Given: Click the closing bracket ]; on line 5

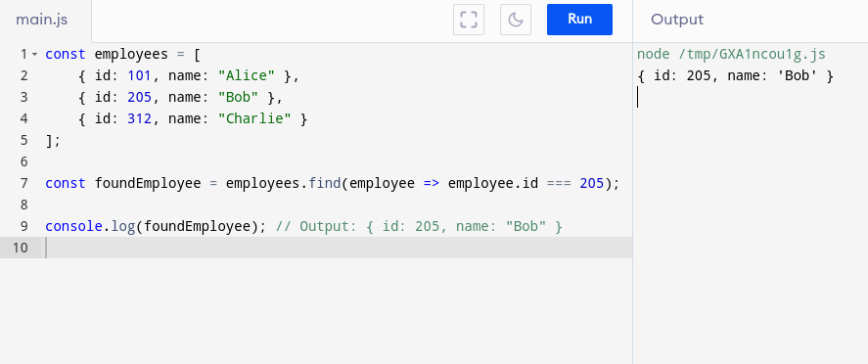Looking at the screenshot, I should pyautogui.click(x=53, y=141).
